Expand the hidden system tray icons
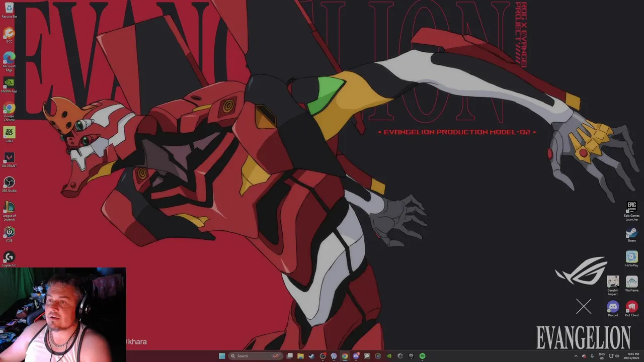Image resolution: width=644 pixels, height=362 pixels. coord(576,356)
